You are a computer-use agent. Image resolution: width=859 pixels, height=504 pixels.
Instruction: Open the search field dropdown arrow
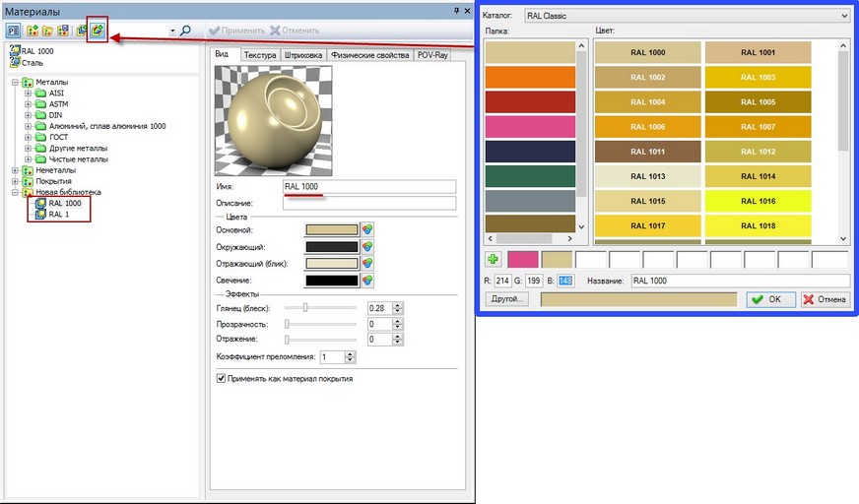[x=172, y=31]
